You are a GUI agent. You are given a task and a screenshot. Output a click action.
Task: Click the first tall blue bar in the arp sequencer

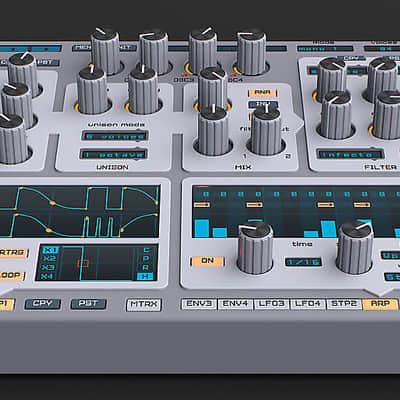(202, 228)
